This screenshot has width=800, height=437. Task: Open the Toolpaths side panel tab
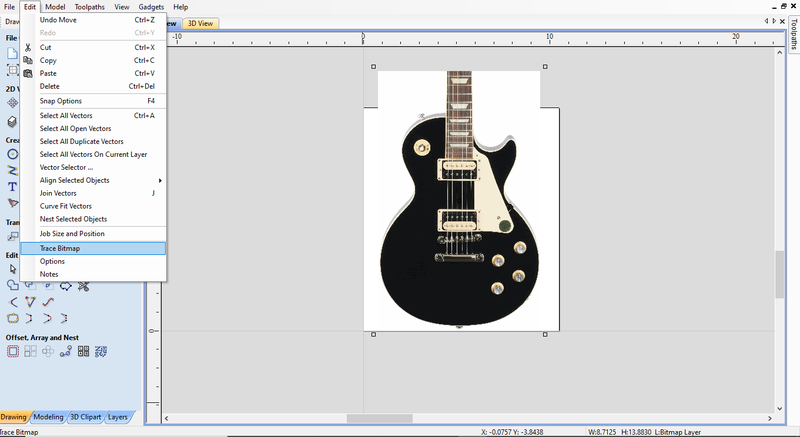(x=794, y=34)
